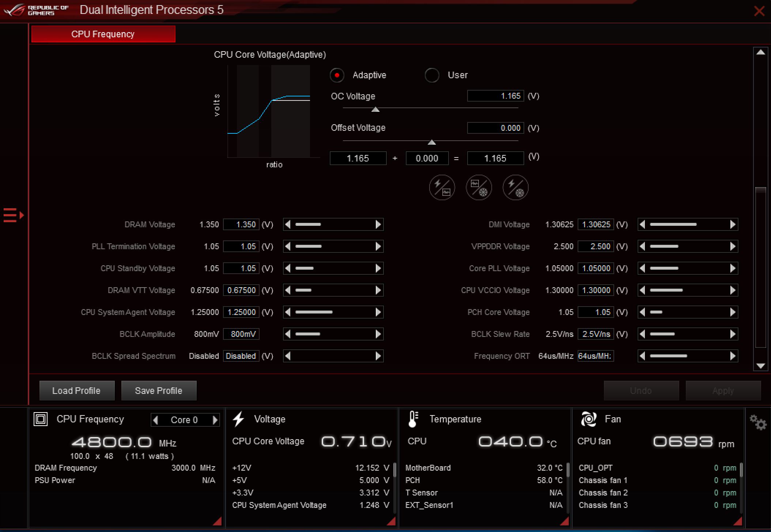Click the DRAM Voltage input field
771x532 pixels.
tap(241, 224)
